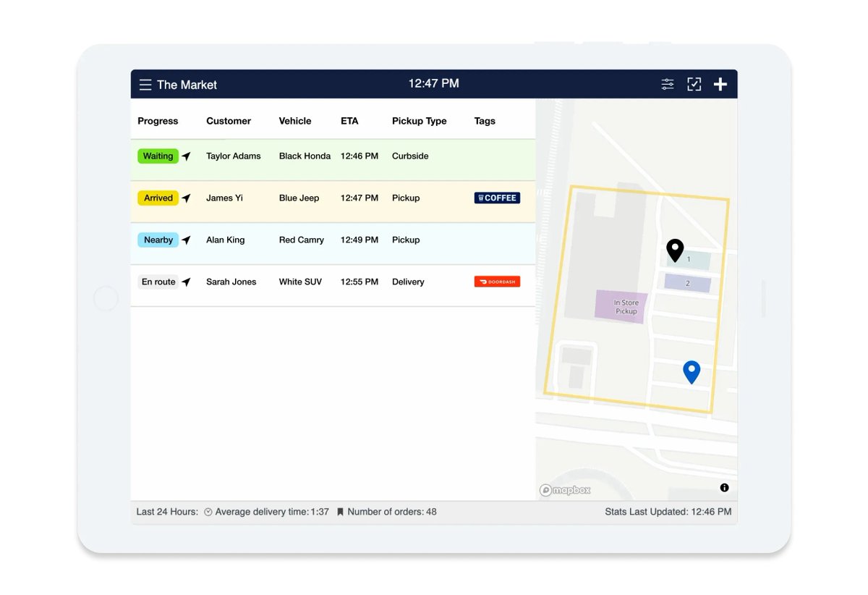868x595 pixels.
Task: Click vehicle White SUV
Action: click(300, 282)
